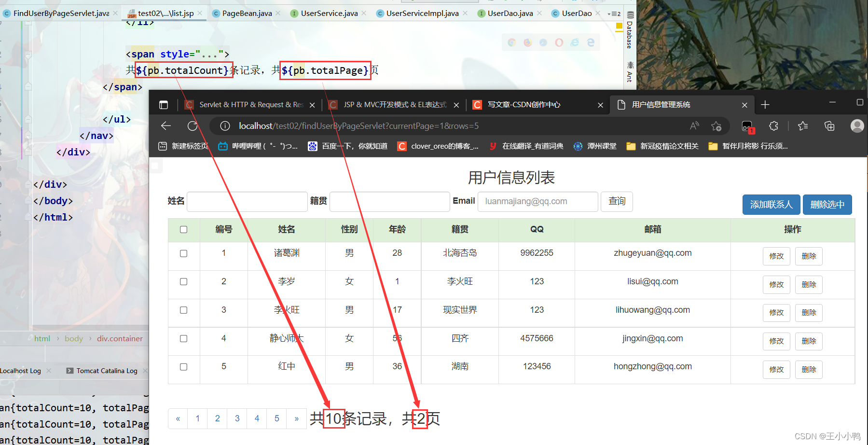
Task: Go to previous page with « link
Action: (x=178, y=418)
